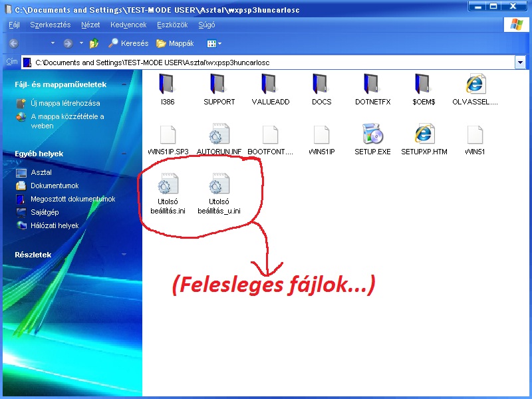Open the Back history dropdown arrow
532x399 pixels.
click(x=53, y=43)
